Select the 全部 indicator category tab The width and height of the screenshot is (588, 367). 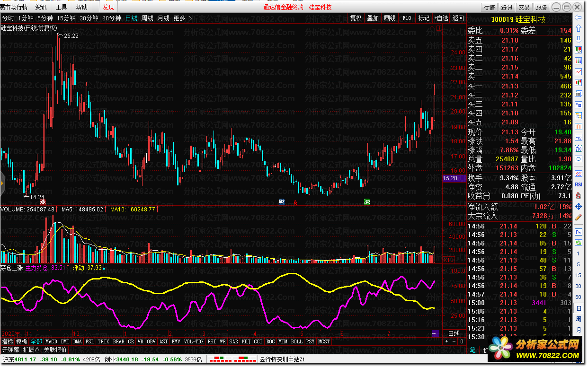click(x=36, y=341)
